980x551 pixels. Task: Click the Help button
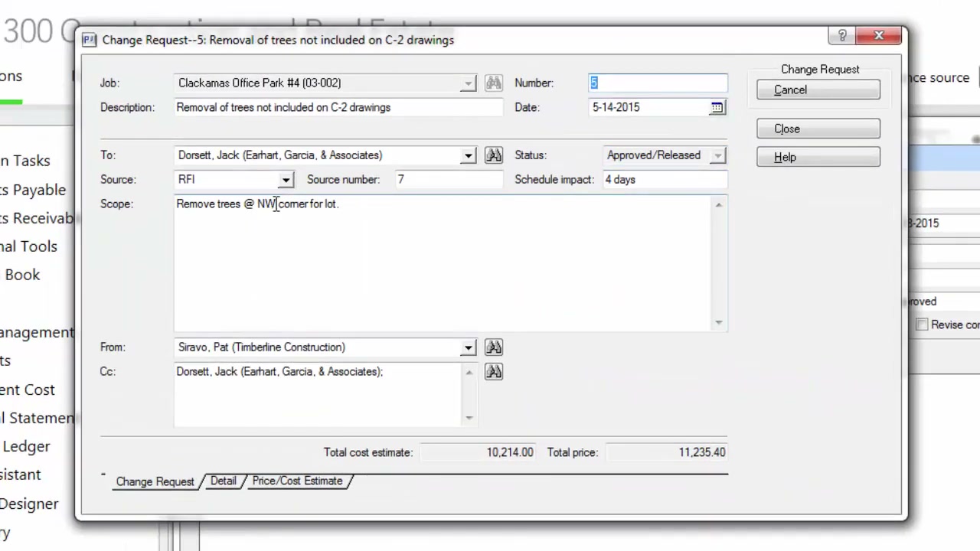tap(818, 157)
